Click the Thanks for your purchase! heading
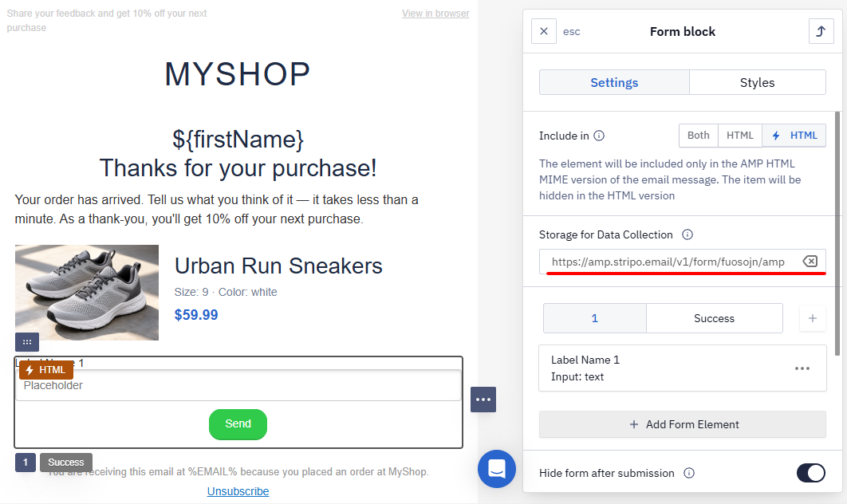Viewport: 847px width, 504px height. 238,168
